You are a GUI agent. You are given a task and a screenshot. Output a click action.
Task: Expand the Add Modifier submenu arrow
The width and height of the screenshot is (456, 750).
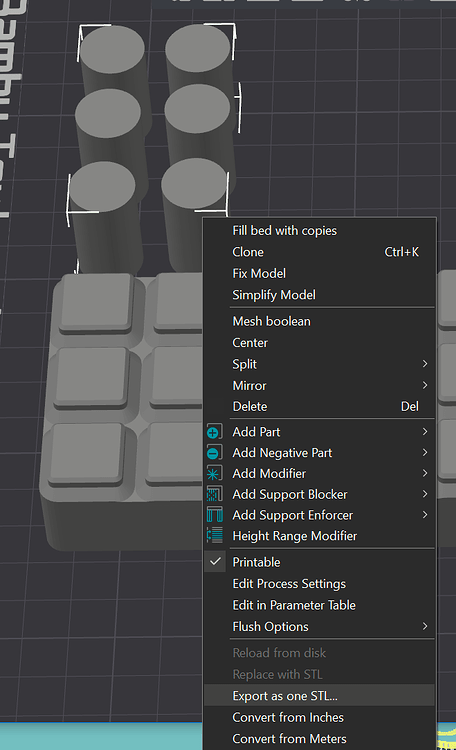coord(424,474)
